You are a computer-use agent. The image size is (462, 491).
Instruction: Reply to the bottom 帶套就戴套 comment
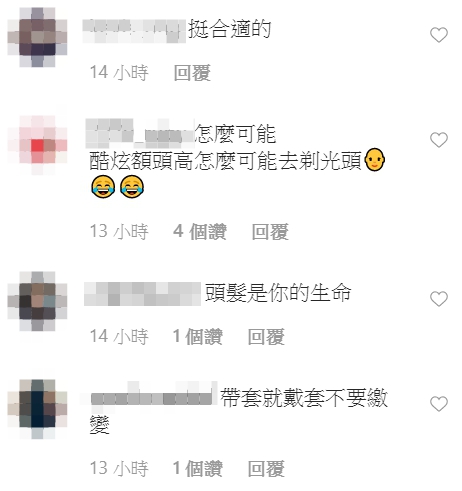[x=266, y=469]
